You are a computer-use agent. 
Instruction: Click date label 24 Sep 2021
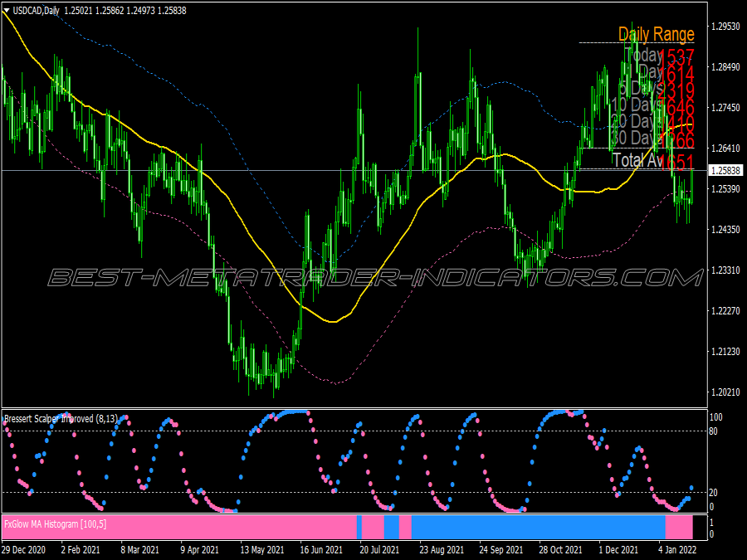pos(501,549)
